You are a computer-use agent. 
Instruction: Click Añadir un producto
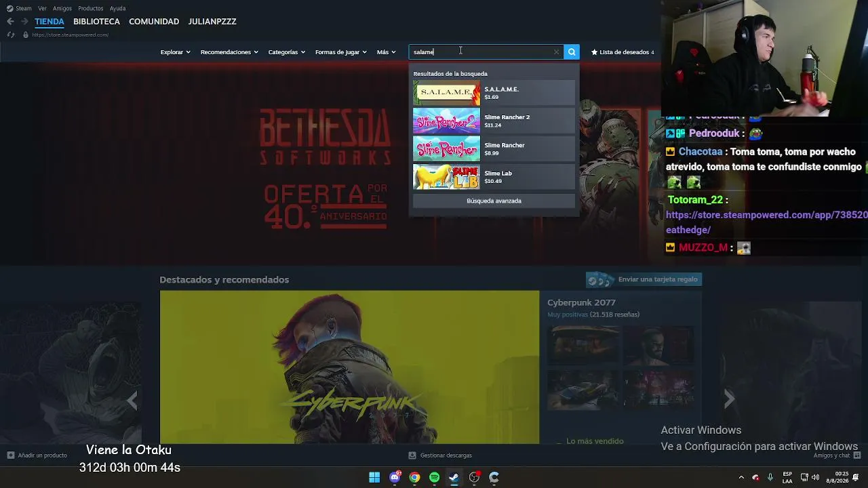coord(42,455)
